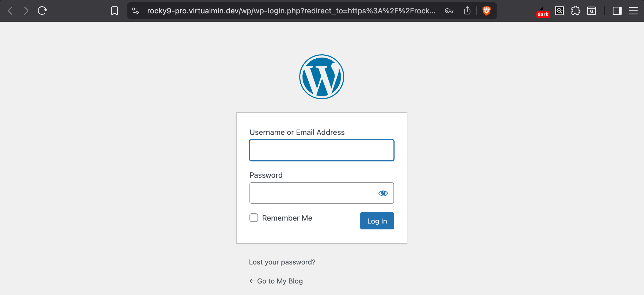Image resolution: width=644 pixels, height=295 pixels.
Task: Click the WordPress logo
Action: coord(321,77)
